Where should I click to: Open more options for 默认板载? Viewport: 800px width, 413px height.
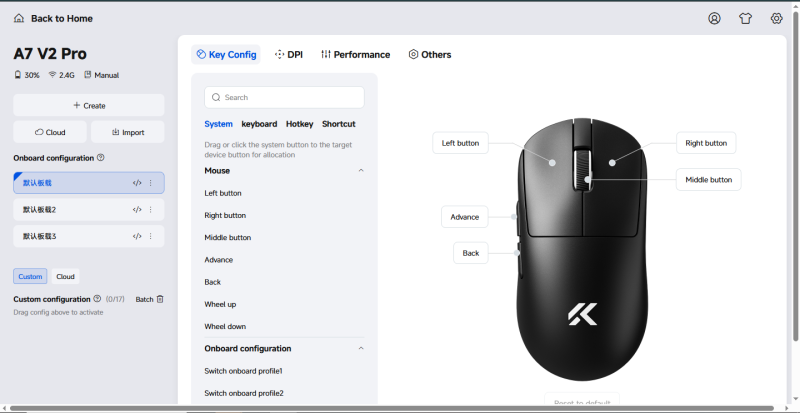pyautogui.click(x=151, y=183)
